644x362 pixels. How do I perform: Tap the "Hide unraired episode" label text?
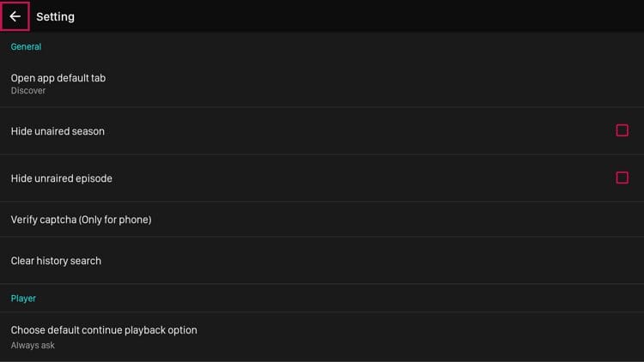pyautogui.click(x=61, y=178)
